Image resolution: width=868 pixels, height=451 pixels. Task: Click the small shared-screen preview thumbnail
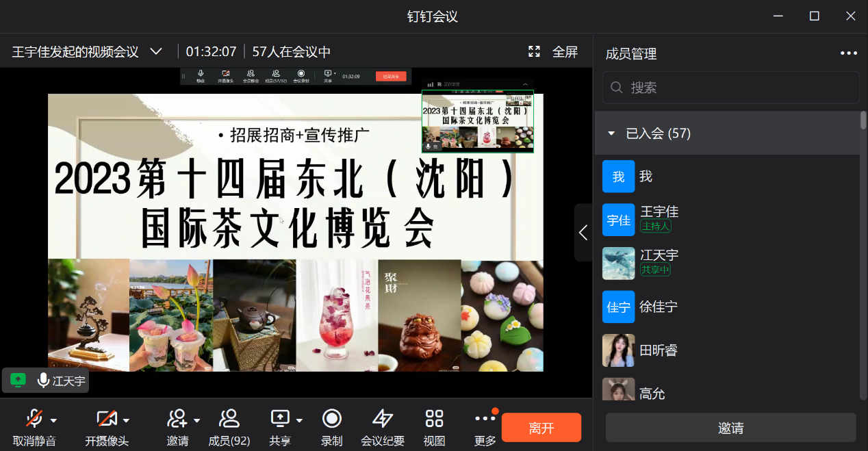pyautogui.click(x=478, y=121)
